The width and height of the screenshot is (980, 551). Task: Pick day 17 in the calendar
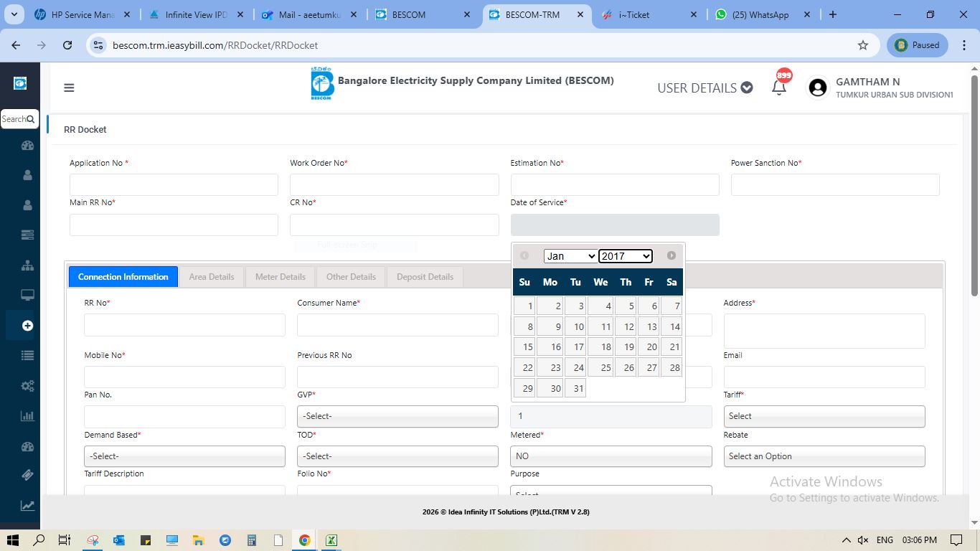pos(575,347)
